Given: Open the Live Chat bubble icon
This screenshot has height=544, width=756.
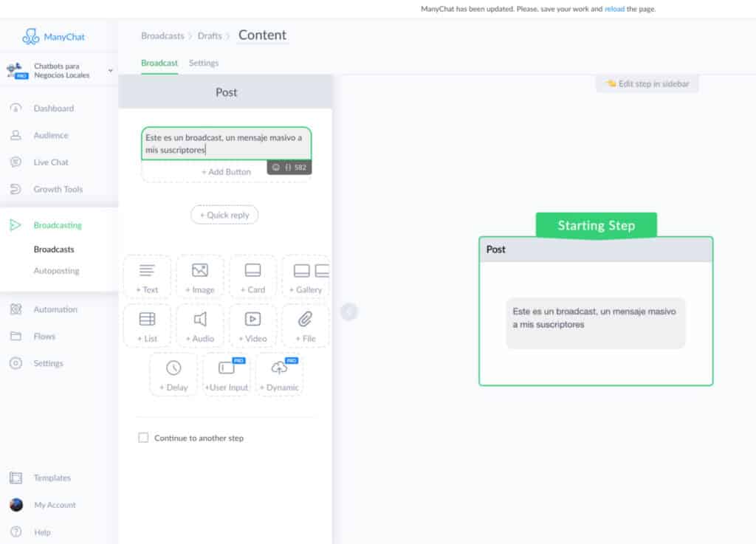Looking at the screenshot, I should tap(16, 162).
